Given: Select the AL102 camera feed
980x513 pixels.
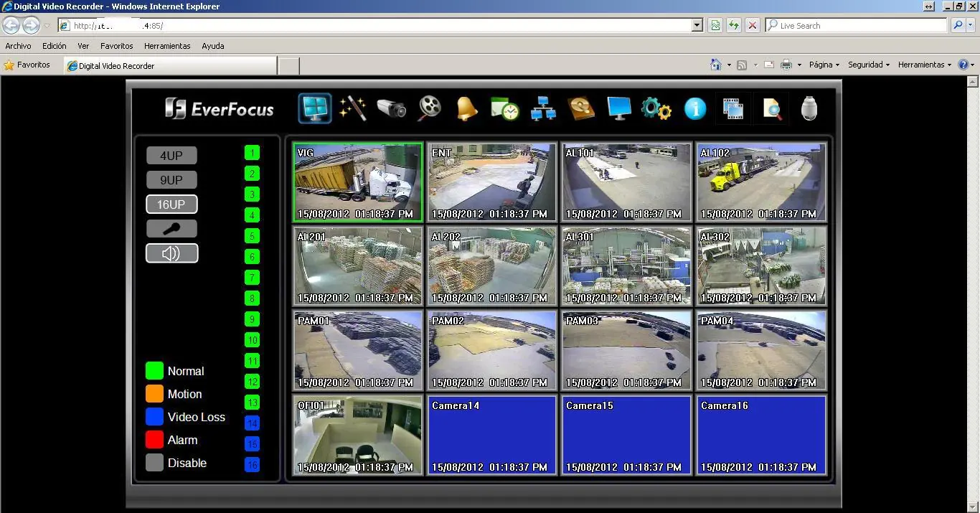Looking at the screenshot, I should click(760, 182).
